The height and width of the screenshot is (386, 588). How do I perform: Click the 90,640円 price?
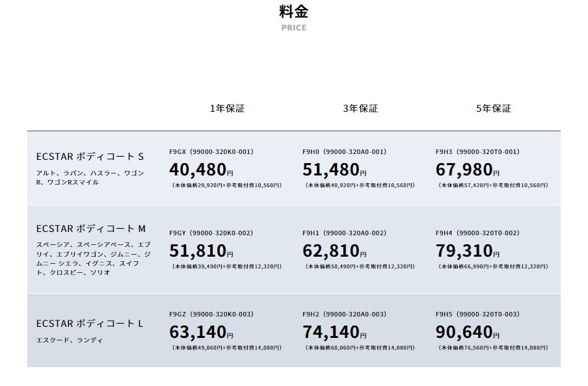(x=468, y=332)
